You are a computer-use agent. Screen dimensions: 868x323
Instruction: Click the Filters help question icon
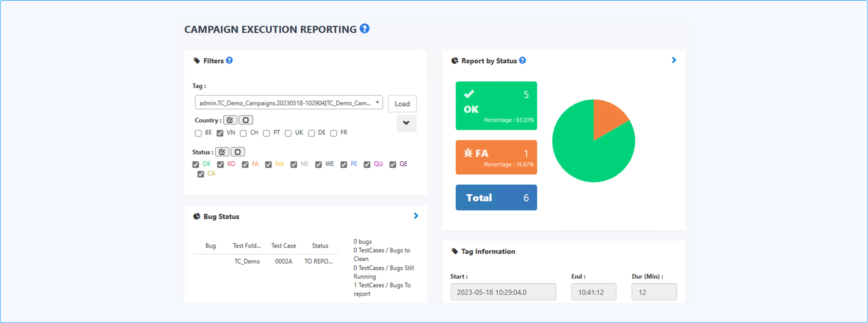(x=229, y=60)
